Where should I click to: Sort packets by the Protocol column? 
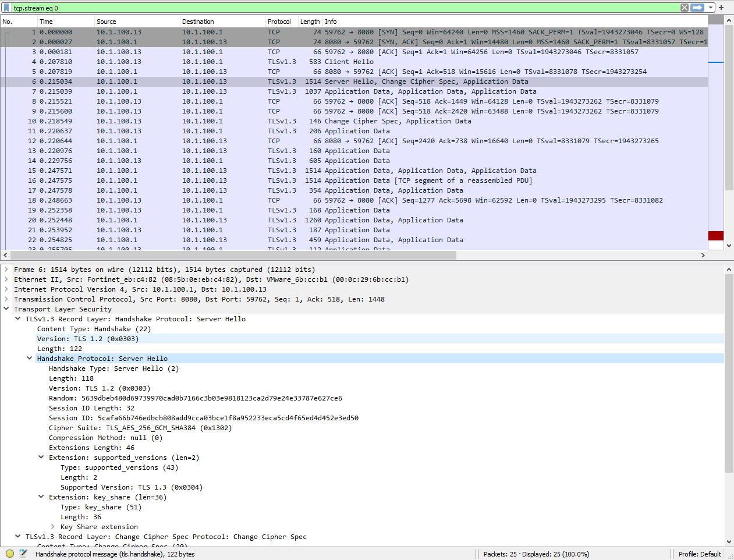pos(279,21)
